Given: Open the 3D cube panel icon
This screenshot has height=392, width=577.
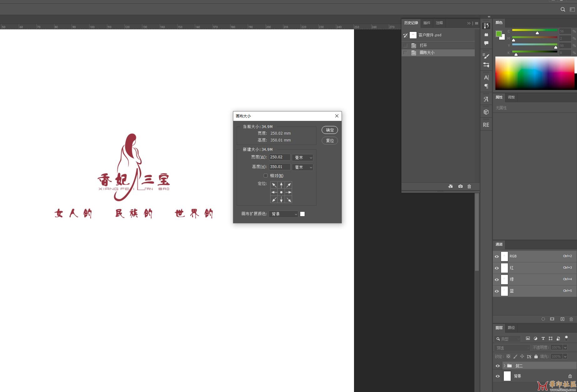Looking at the screenshot, I should [486, 112].
